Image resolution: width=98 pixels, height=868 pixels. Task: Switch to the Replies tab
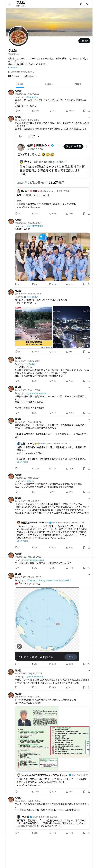[49, 84]
